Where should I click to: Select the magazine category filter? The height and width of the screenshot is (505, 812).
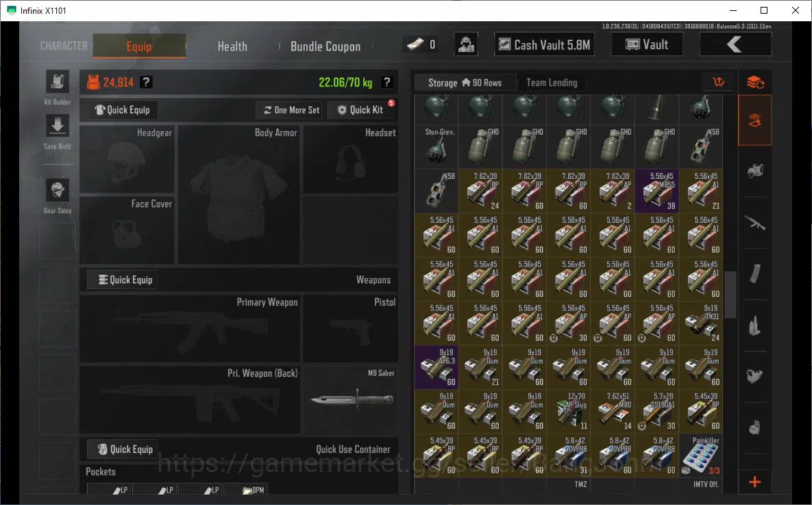(x=755, y=273)
